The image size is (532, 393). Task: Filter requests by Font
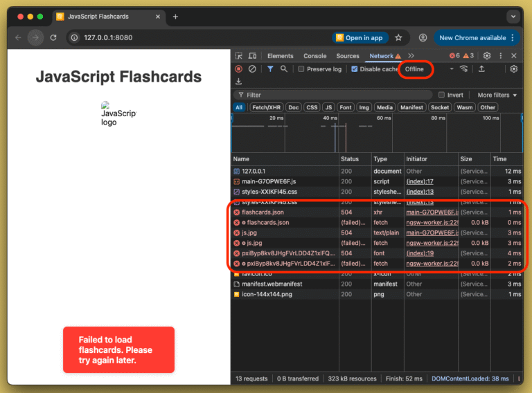pos(346,107)
